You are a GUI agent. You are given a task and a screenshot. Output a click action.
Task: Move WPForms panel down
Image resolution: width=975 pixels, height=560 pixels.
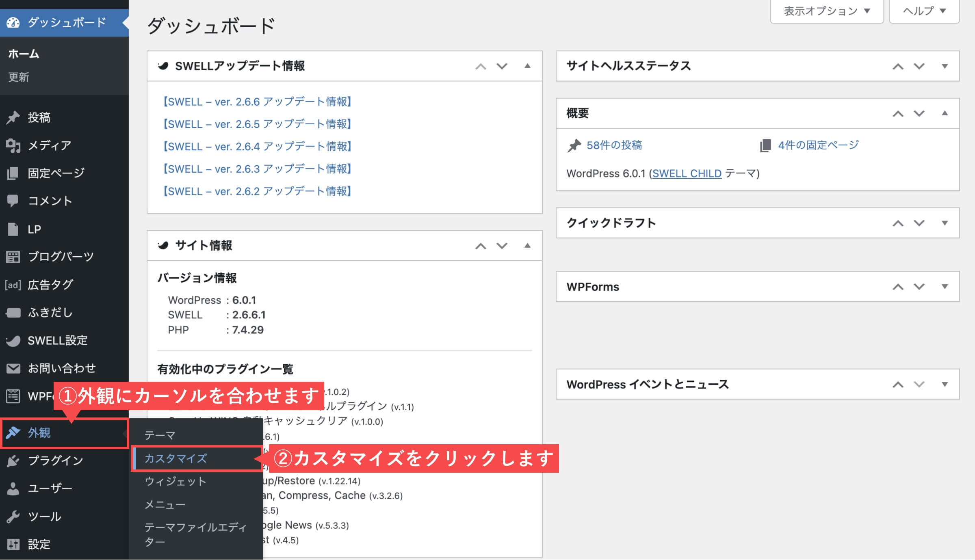pyautogui.click(x=919, y=287)
